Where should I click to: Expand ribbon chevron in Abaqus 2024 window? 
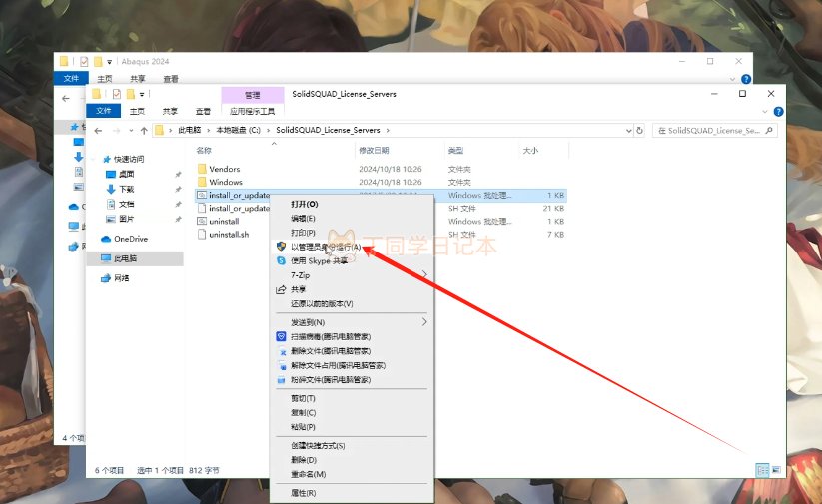point(732,79)
